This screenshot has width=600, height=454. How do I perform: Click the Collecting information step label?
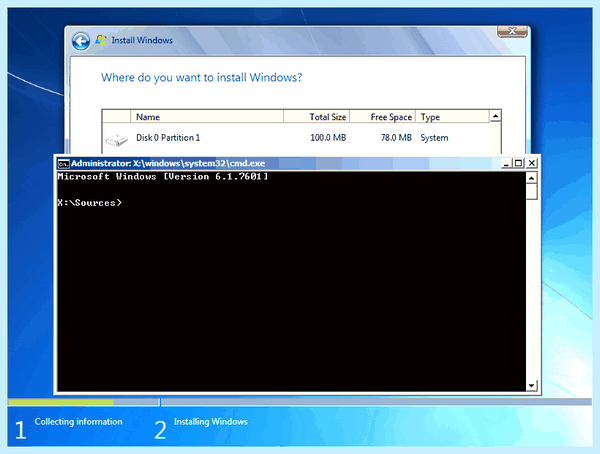78,422
